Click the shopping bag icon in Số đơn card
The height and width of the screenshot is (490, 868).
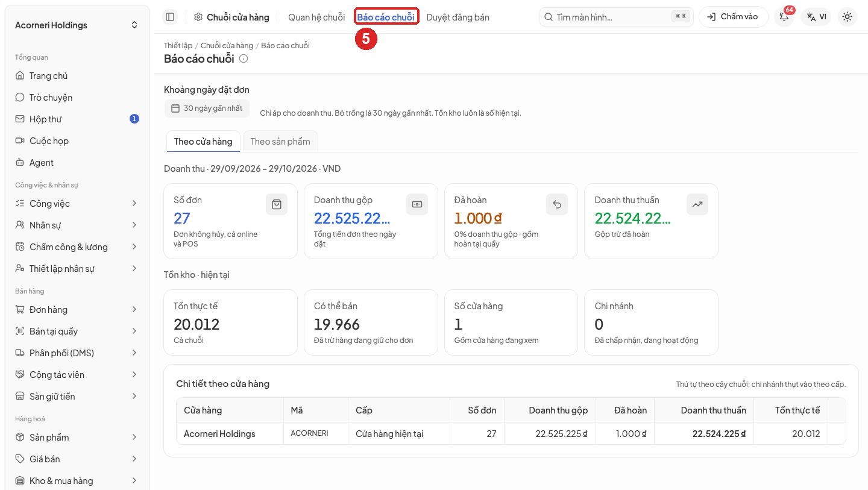click(277, 204)
